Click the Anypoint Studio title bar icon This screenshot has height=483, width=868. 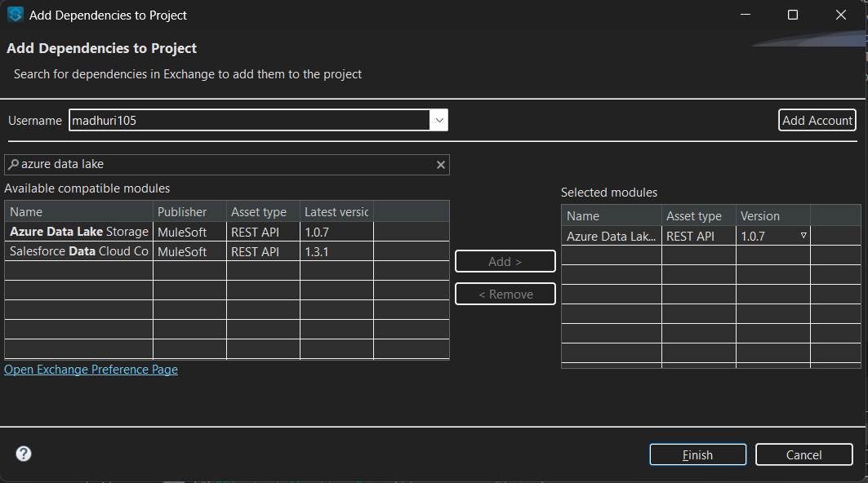(15, 15)
